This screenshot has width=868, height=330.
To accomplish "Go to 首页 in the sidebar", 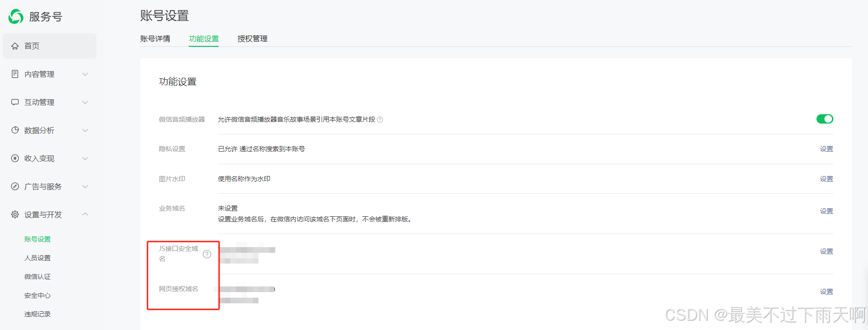I will tap(50, 46).
